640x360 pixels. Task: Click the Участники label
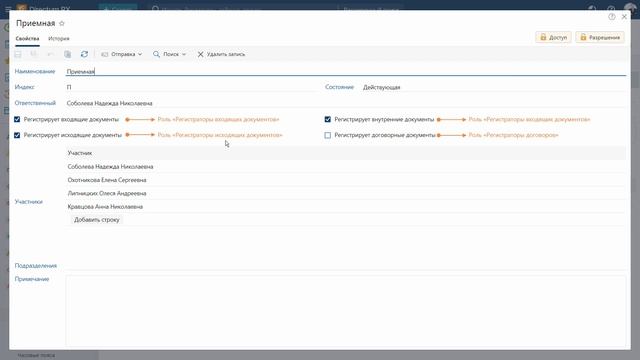(x=29, y=202)
